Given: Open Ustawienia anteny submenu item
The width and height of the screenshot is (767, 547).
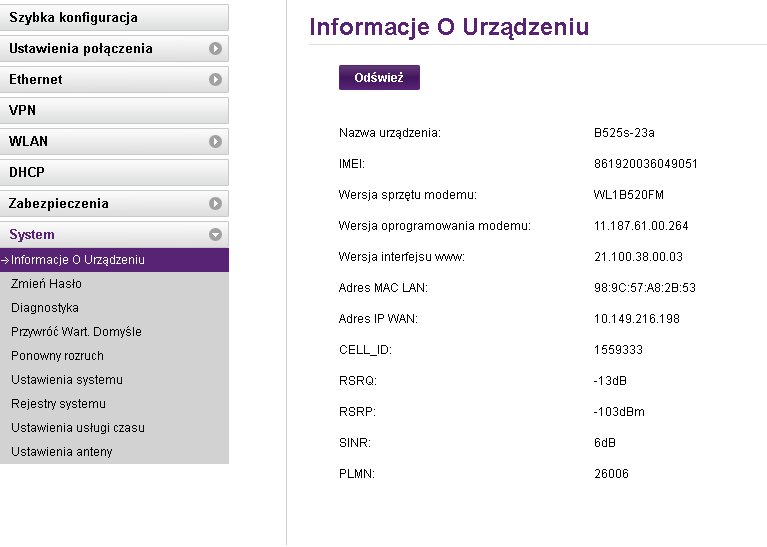Looking at the screenshot, I should (62, 452).
